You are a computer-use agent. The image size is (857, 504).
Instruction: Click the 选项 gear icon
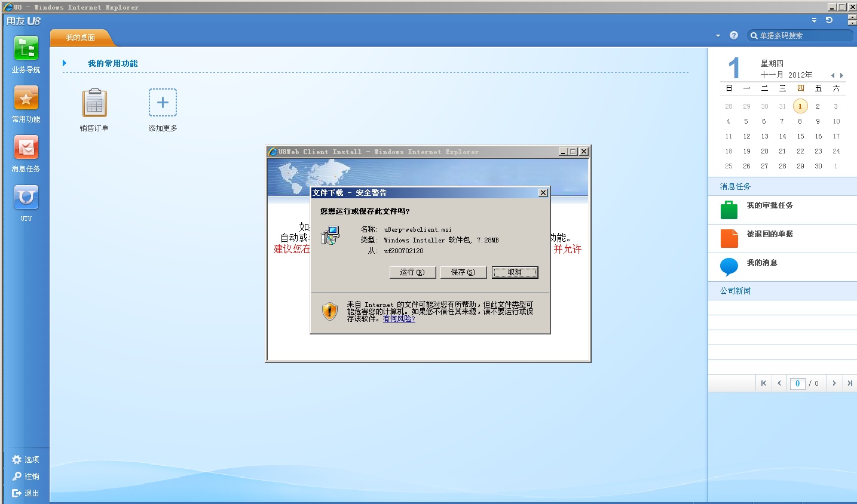pos(17,460)
